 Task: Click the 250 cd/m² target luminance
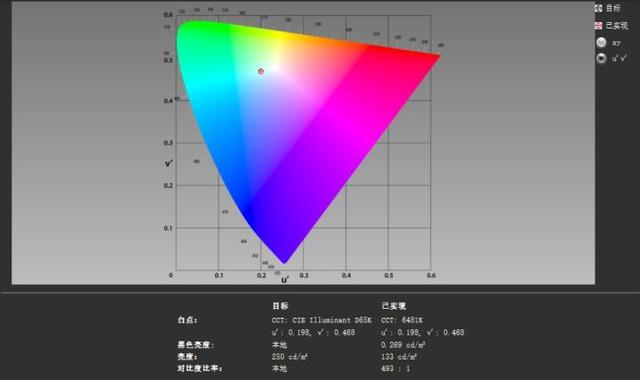pyautogui.click(x=289, y=357)
